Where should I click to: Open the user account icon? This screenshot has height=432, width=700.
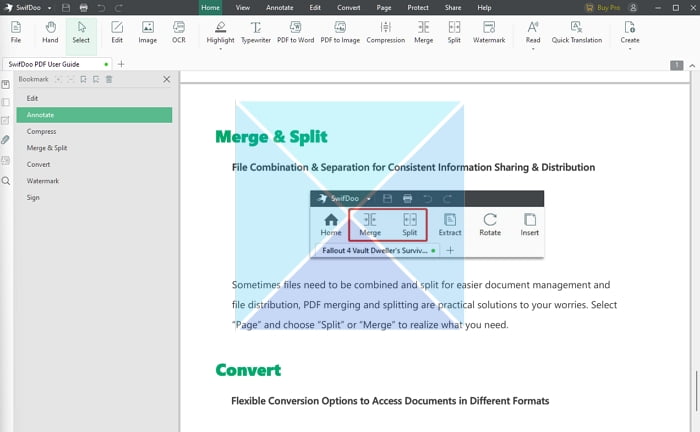pyautogui.click(x=633, y=8)
